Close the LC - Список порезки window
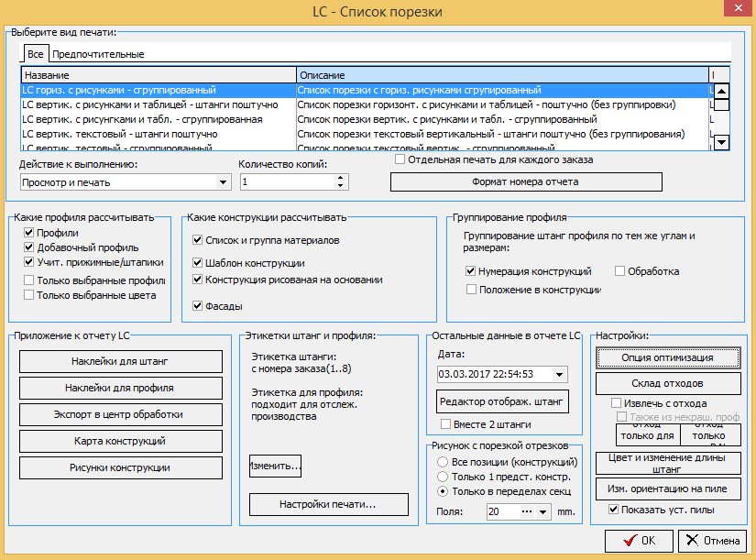The image size is (756, 560). point(740,8)
